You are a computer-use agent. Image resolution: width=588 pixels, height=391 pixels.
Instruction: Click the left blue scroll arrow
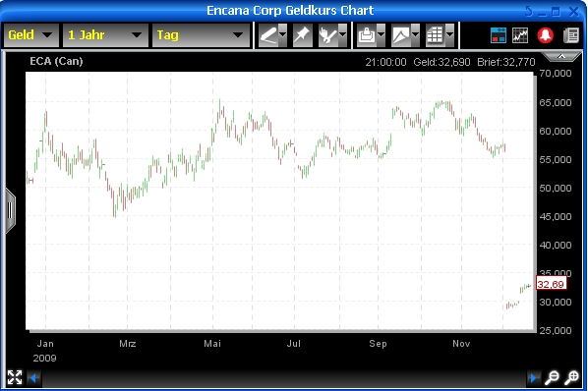click(33, 378)
